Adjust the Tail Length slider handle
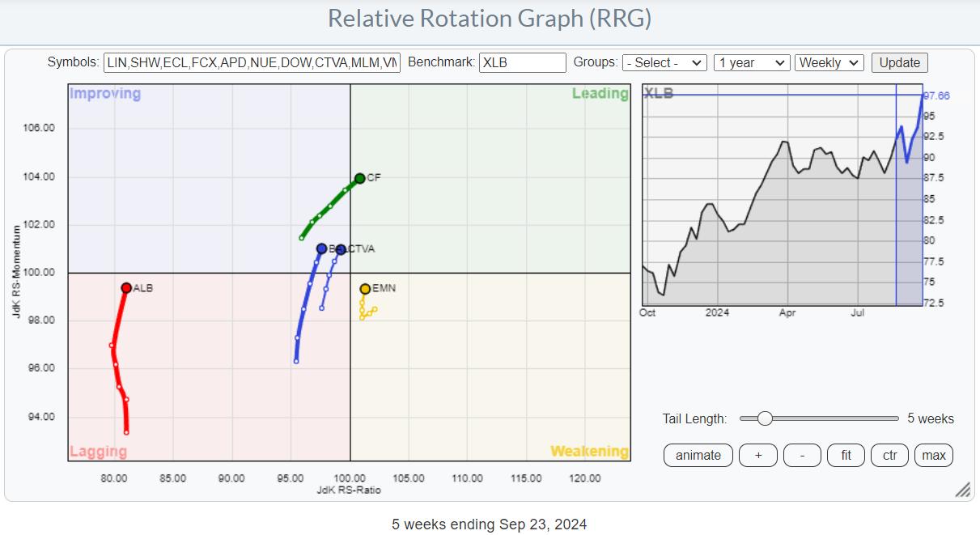Viewport: 980px width, 535px height. point(765,418)
